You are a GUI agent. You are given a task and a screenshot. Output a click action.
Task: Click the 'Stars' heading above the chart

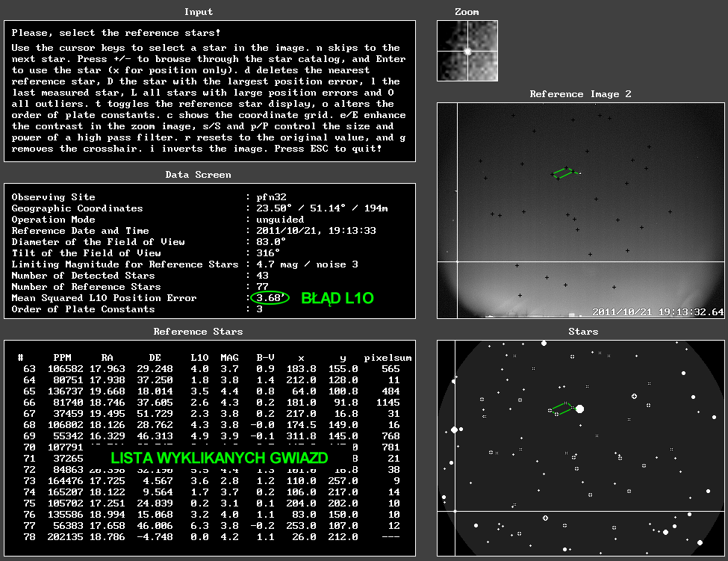coord(583,332)
